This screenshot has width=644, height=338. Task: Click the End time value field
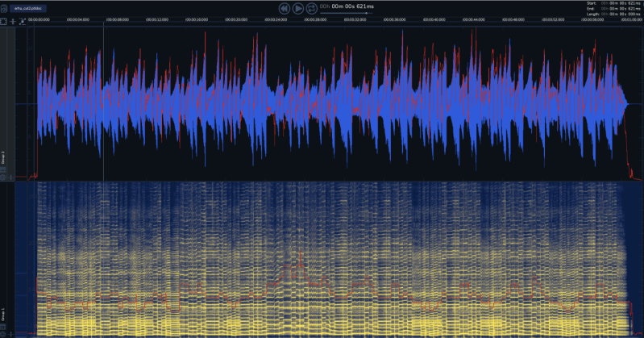(620, 8)
